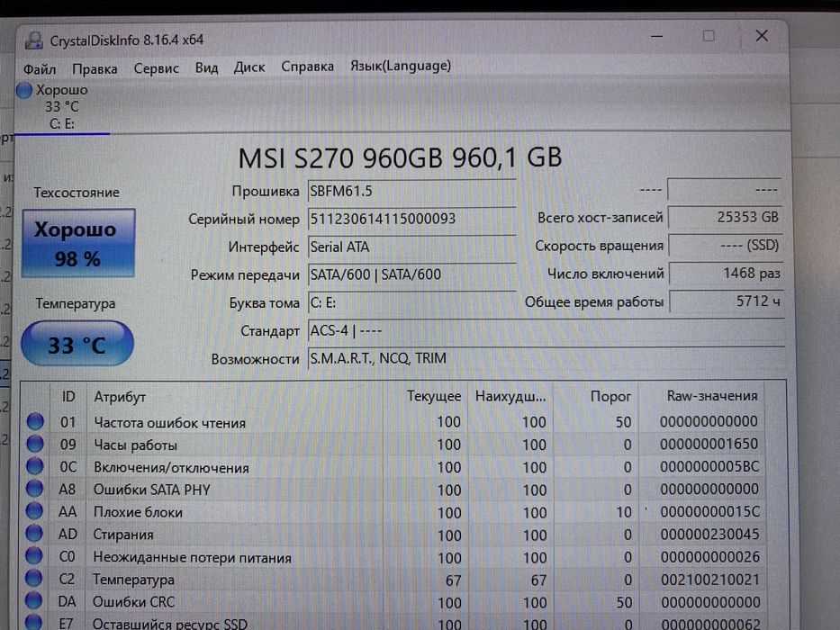Select the Неожиданные потери питания attribute text
The image size is (840, 630).
click(192, 558)
